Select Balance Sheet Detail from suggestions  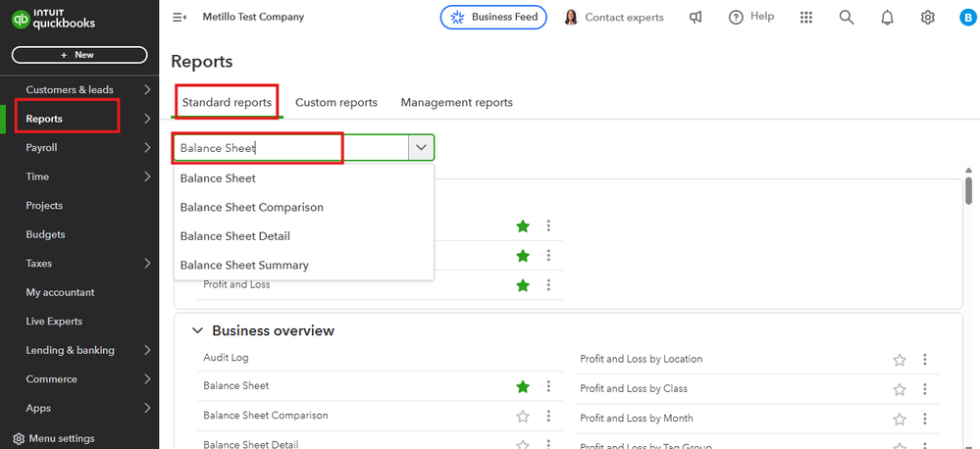[235, 236]
